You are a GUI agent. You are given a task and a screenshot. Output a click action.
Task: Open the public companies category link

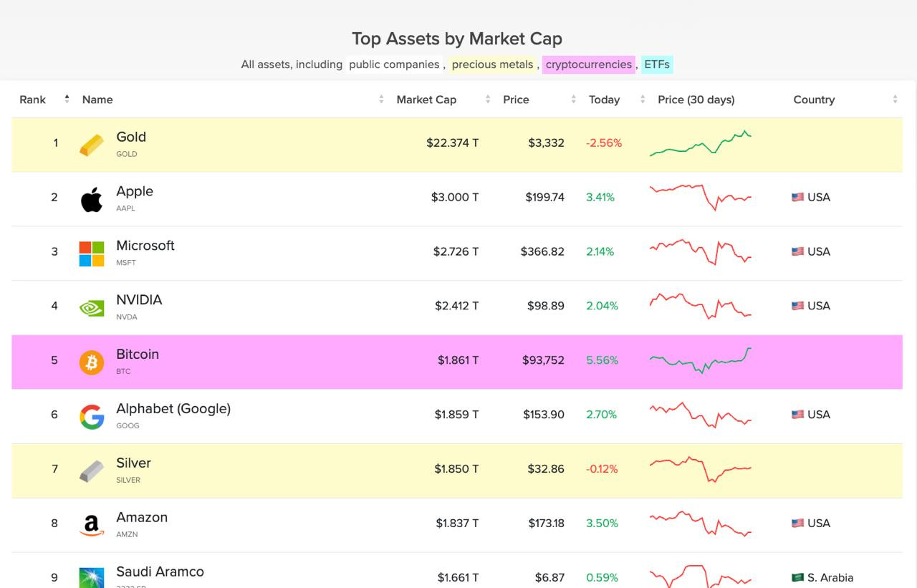(x=394, y=64)
